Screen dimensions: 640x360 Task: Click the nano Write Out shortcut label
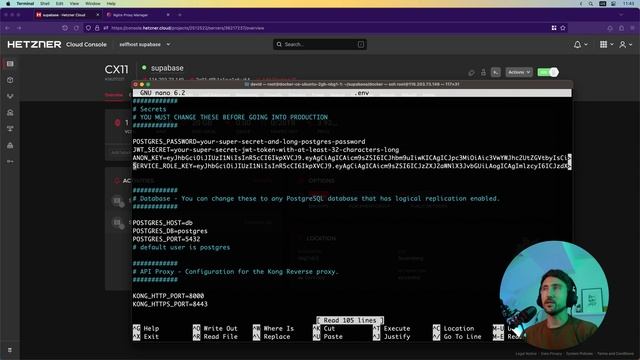220,329
